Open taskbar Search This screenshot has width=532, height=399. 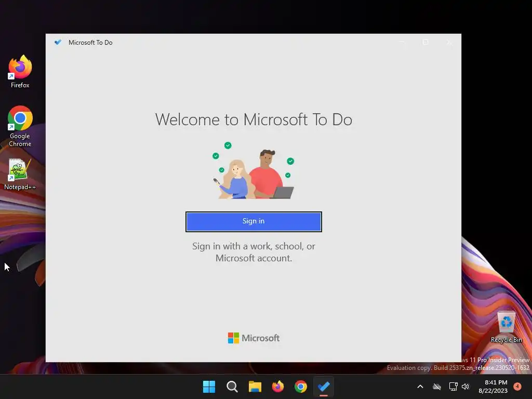232,387
